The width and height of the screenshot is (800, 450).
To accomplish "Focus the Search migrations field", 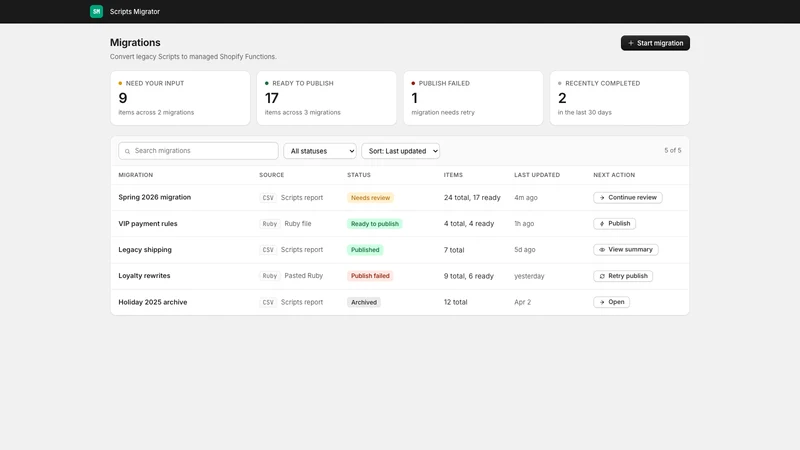I will [198, 151].
